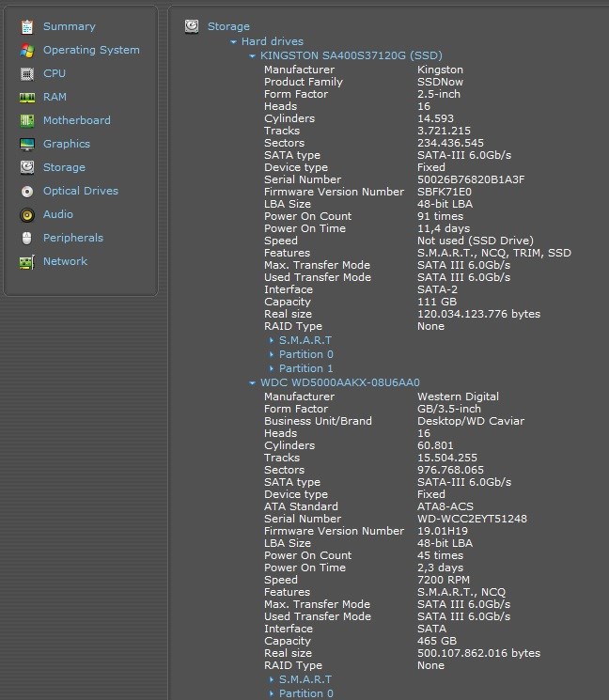Click Kingston real size 120.034.123.776 bytes
This screenshot has height=700, width=609.
[478, 314]
